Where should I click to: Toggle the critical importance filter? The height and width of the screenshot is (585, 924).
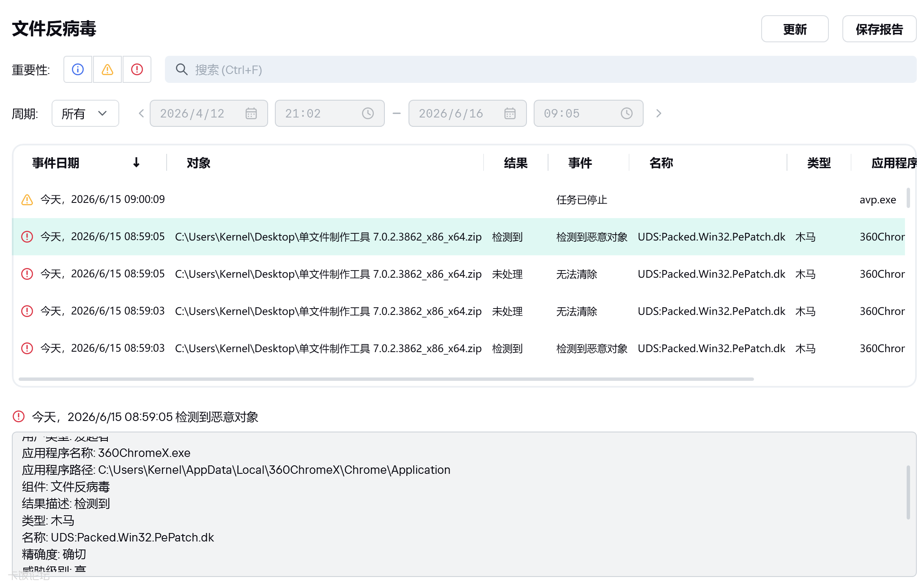137,69
